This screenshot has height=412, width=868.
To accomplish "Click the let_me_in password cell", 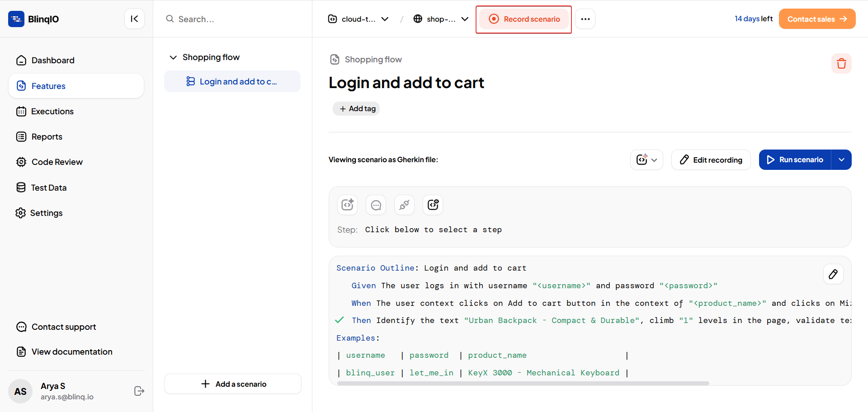I will pos(431,373).
